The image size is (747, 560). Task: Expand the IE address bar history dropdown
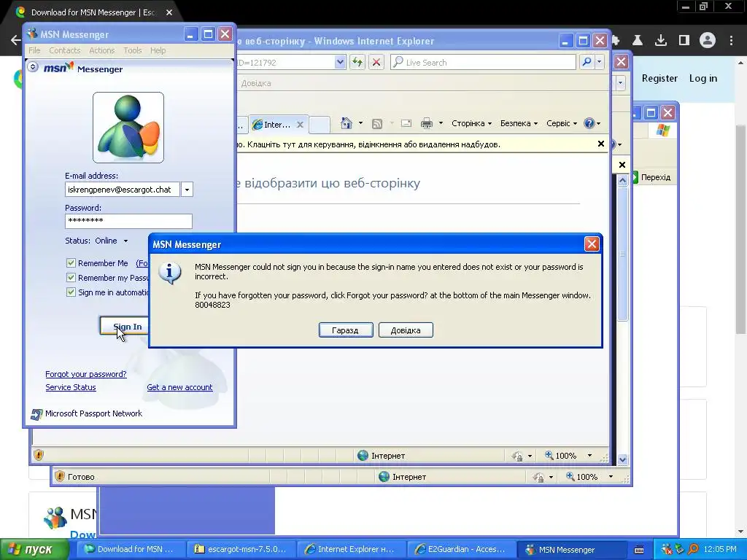[x=340, y=62]
